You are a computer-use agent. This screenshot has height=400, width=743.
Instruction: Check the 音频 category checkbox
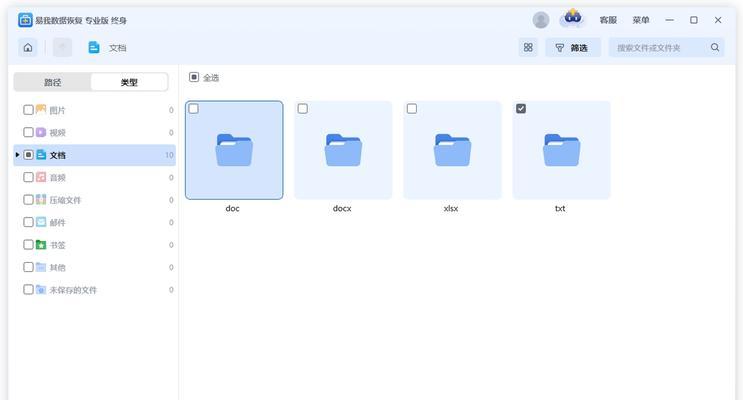(28, 177)
